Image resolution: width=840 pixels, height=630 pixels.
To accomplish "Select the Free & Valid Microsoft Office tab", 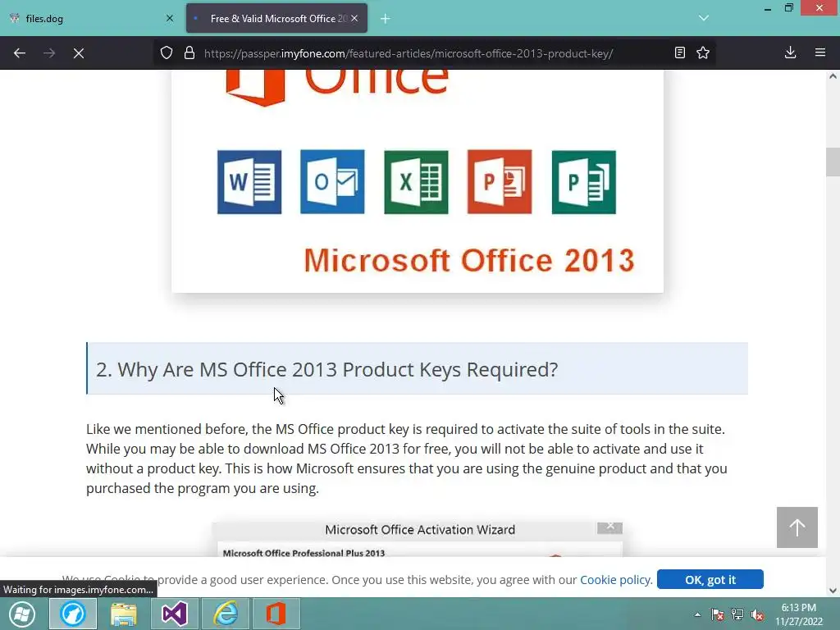I will pyautogui.click(x=276, y=18).
